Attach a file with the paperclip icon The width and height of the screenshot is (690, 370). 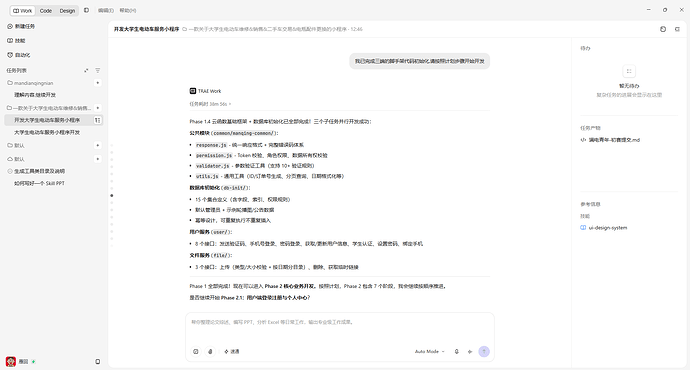[x=210, y=352]
